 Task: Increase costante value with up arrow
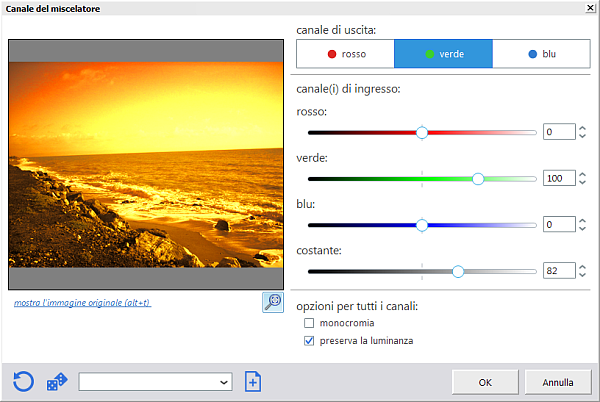pyautogui.click(x=583, y=266)
